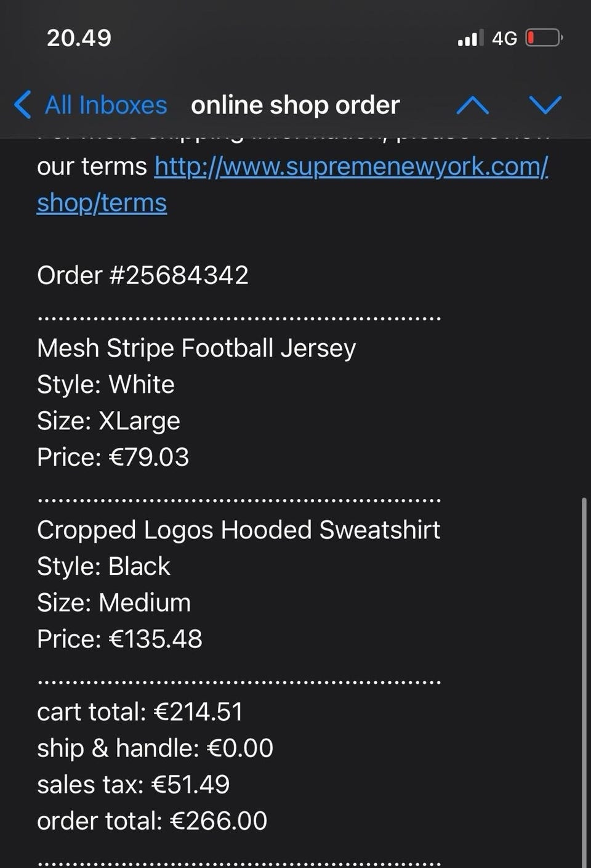Tap the cellular signal bars
This screenshot has width=591, height=868.
[x=470, y=38]
